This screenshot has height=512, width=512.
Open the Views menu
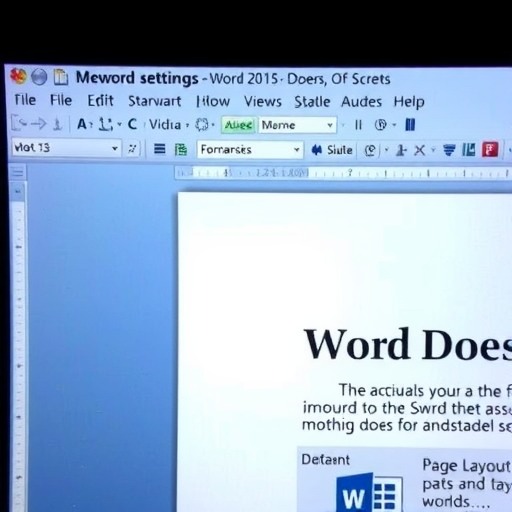(263, 101)
